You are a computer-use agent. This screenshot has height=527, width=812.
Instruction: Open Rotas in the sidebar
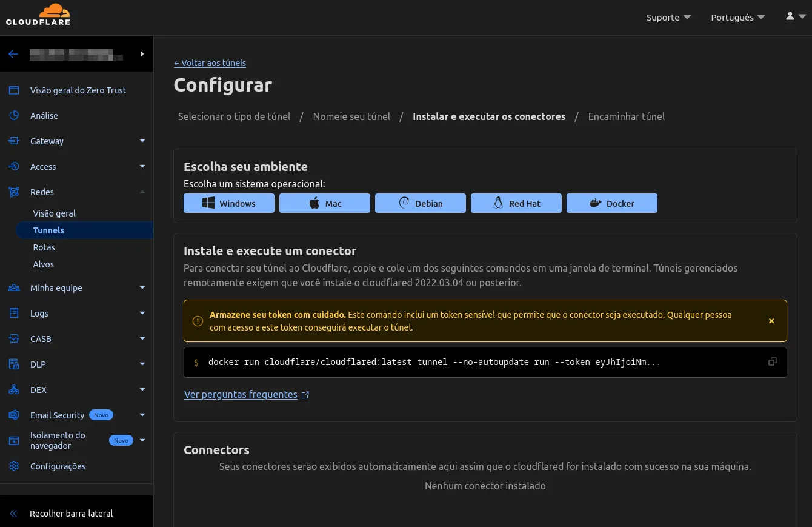tap(44, 247)
